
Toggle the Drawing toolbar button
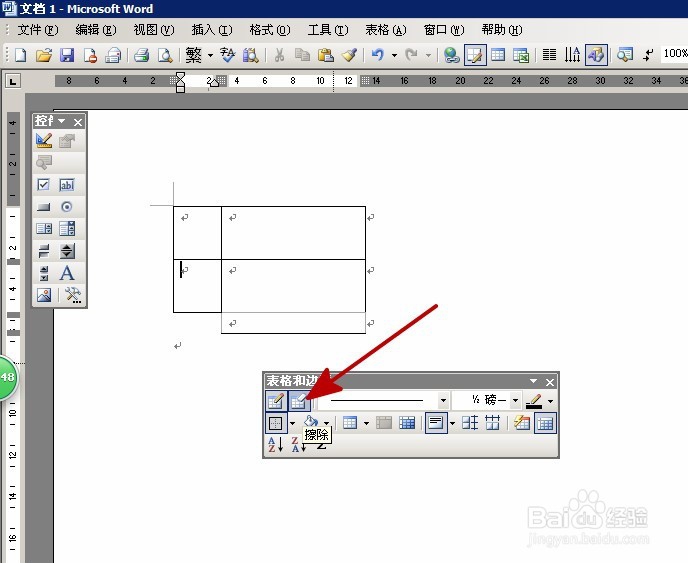tap(596, 55)
